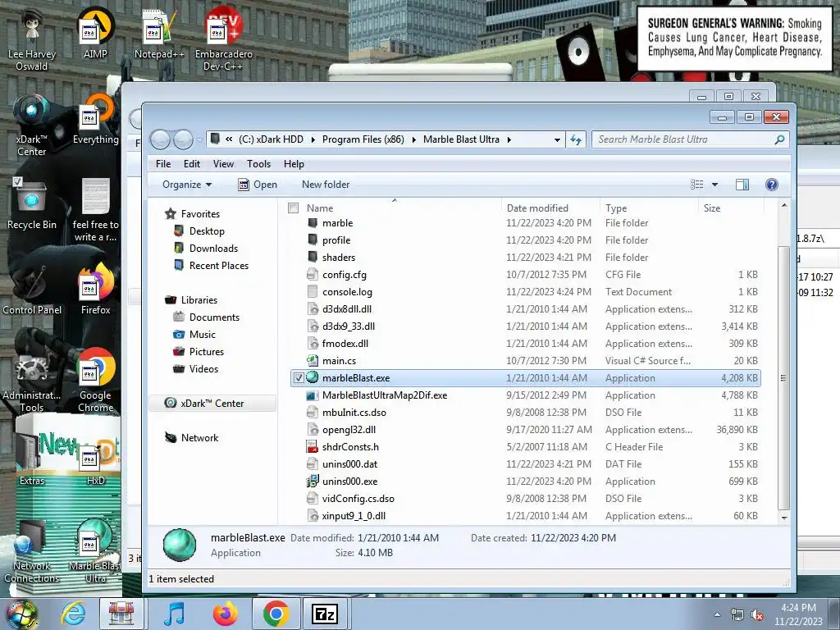Launch Google Chrome desktop shortcut
The width and height of the screenshot is (840, 630).
(x=95, y=381)
